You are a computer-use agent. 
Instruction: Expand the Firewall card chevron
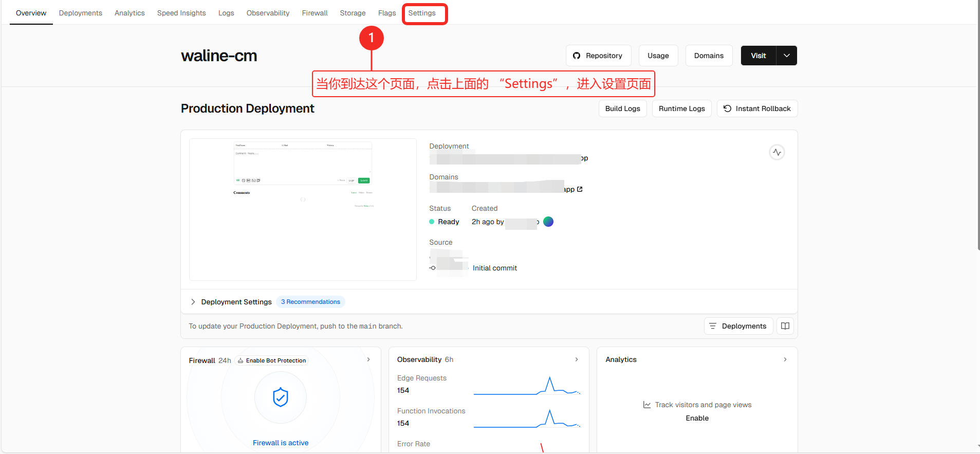pyautogui.click(x=368, y=359)
